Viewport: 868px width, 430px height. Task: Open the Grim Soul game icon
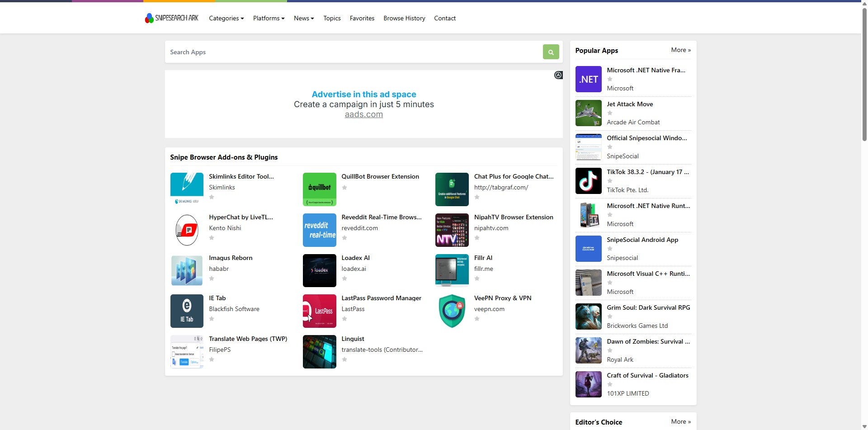point(588,317)
